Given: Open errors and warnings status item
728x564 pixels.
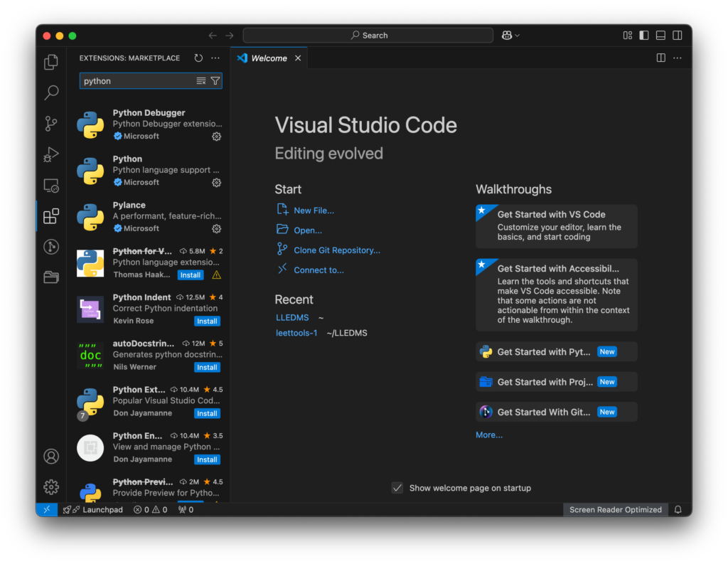Looking at the screenshot, I should tap(151, 510).
